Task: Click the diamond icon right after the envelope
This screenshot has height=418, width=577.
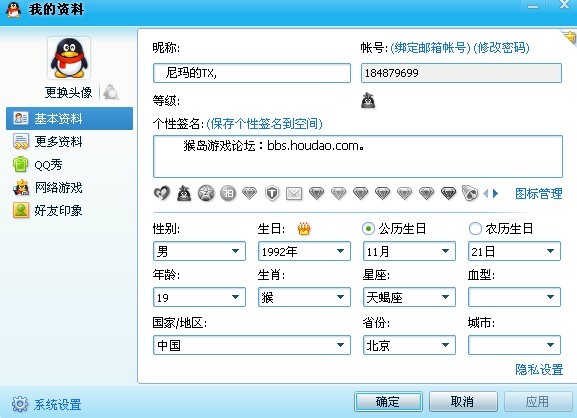Action: pyautogui.click(x=316, y=193)
